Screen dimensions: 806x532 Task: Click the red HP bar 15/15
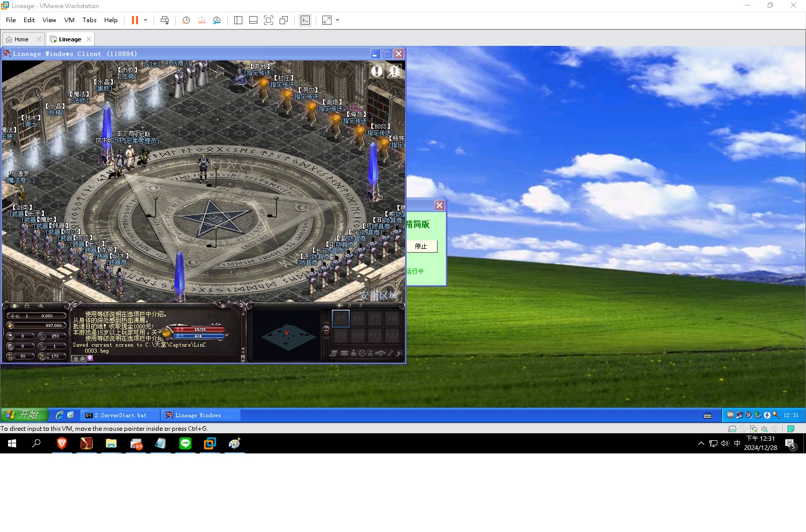point(199,329)
